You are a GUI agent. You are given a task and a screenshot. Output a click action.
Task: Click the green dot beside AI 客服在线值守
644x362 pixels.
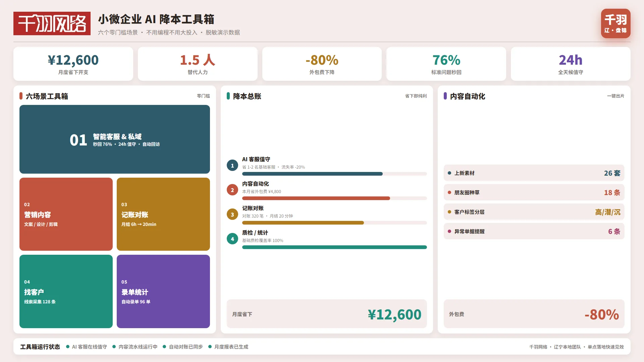(68, 347)
